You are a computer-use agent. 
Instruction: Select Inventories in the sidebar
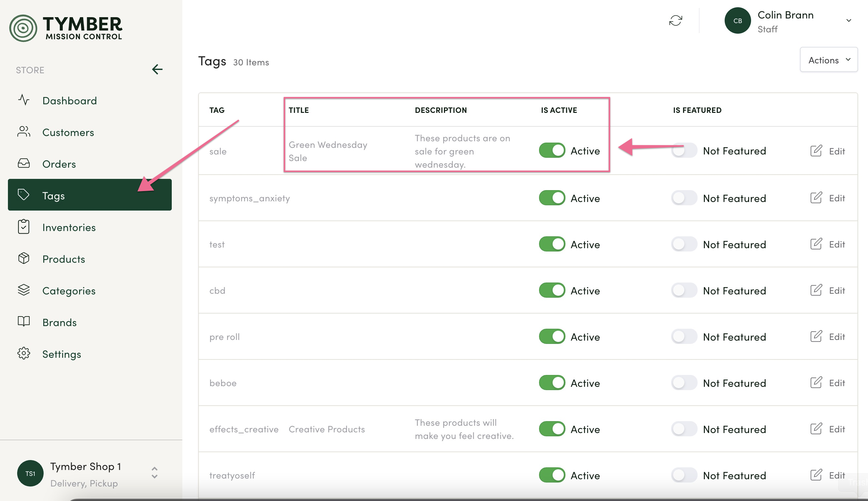[x=90, y=227]
